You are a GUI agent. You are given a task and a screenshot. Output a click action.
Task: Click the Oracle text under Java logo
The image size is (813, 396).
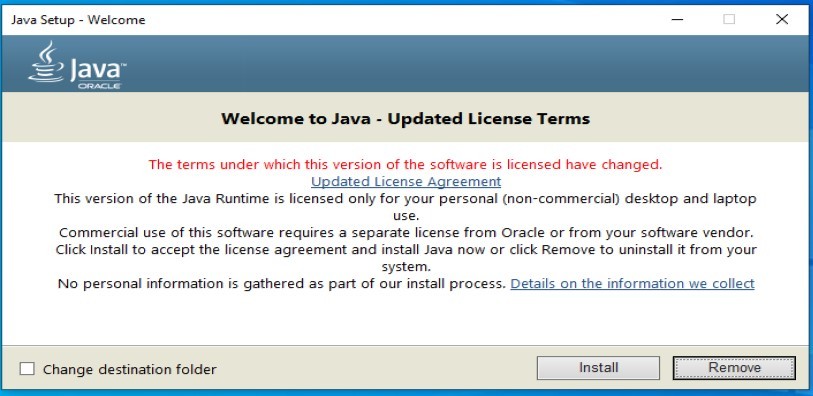pyautogui.click(x=100, y=86)
